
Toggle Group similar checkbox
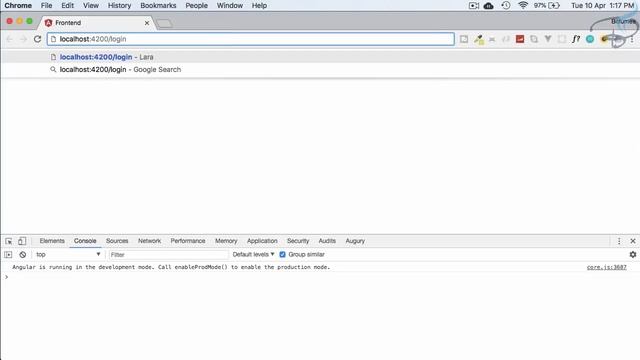click(x=282, y=254)
